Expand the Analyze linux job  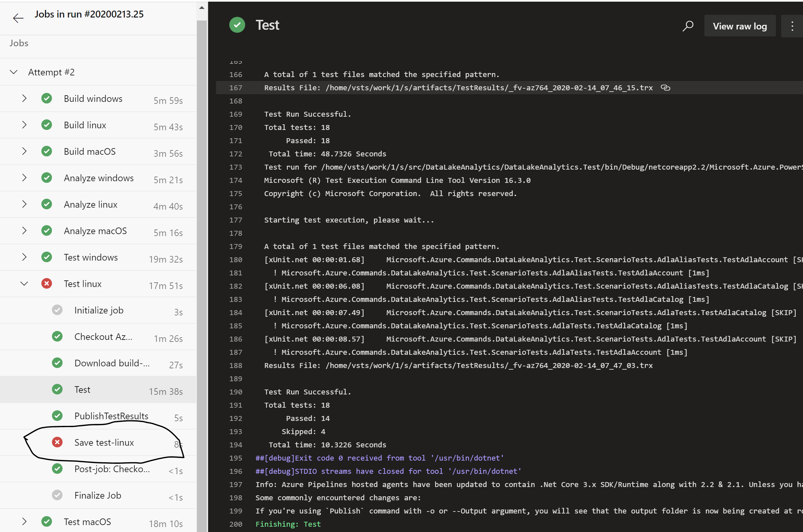tap(24, 204)
